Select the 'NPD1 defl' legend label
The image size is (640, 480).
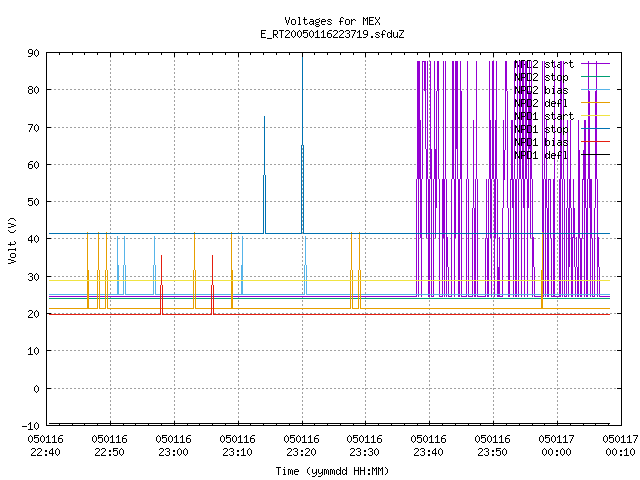[x=541, y=156]
